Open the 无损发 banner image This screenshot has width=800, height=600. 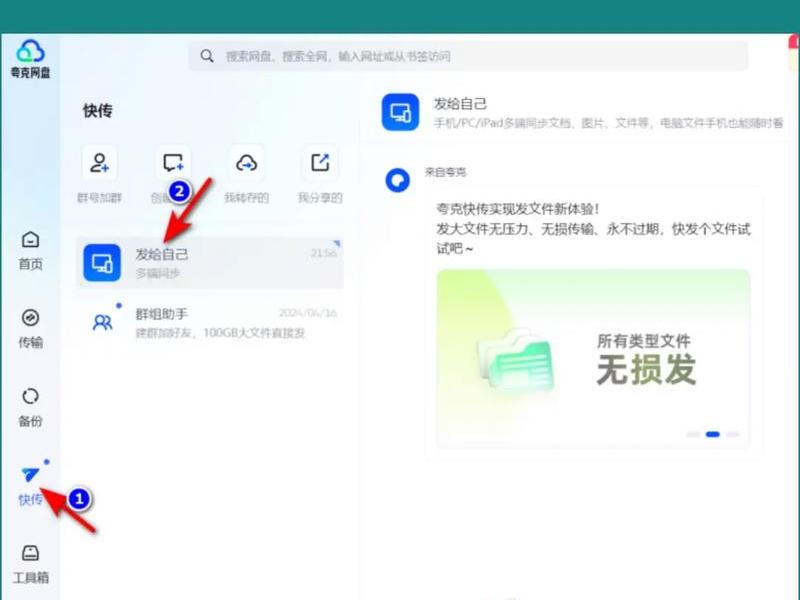[x=593, y=359]
